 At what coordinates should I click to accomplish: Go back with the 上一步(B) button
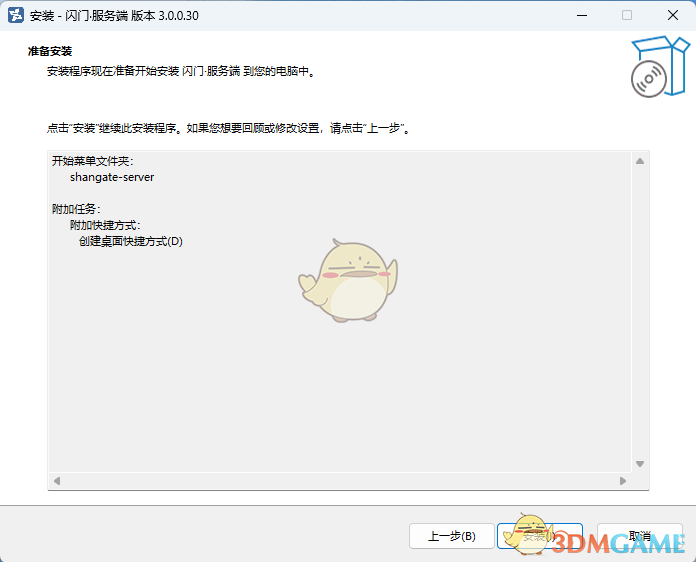451,536
